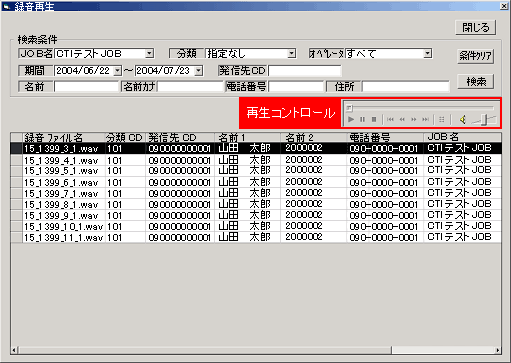
Task: Select row 15_1399_10_1.wav
Action: tap(256, 226)
